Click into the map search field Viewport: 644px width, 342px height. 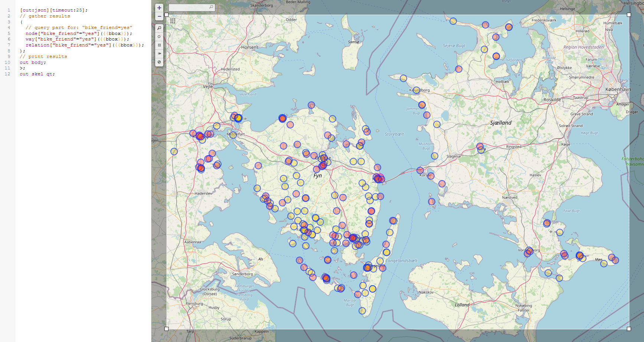click(x=189, y=7)
